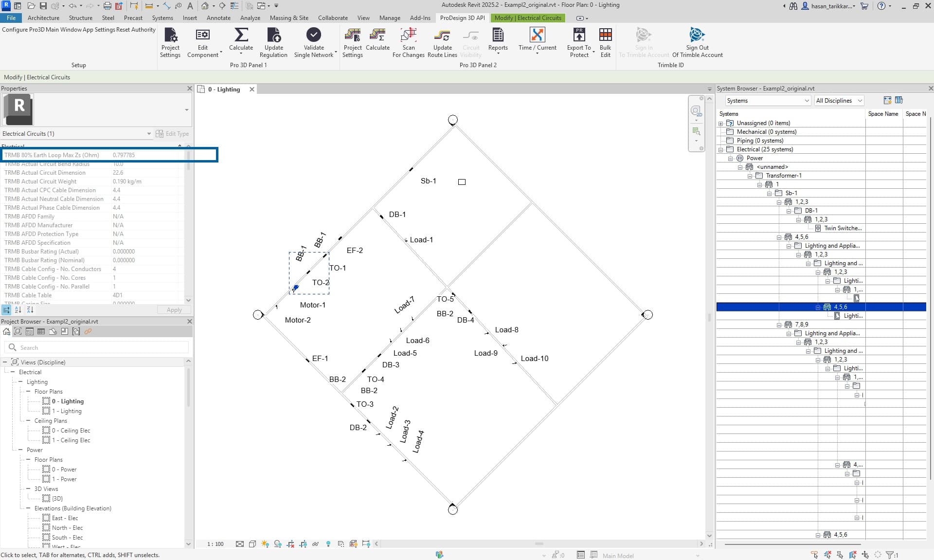Switch to the ProDesign 3D API tab
The image size is (934, 560).
coord(462,18)
